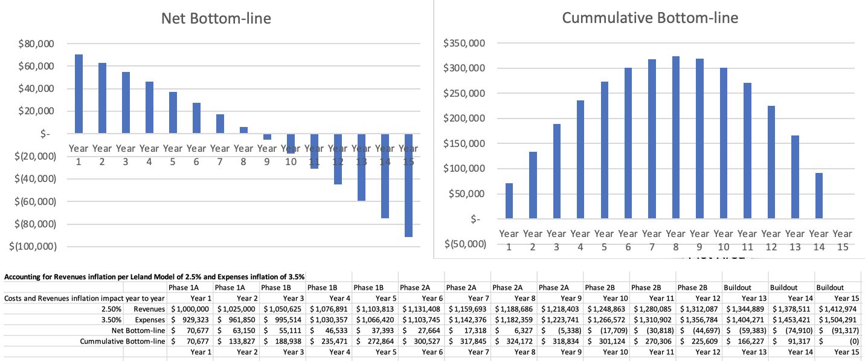Click the "Cummulative Bottom-line" chart title
This screenshot has height=361, width=868.
[x=649, y=18]
